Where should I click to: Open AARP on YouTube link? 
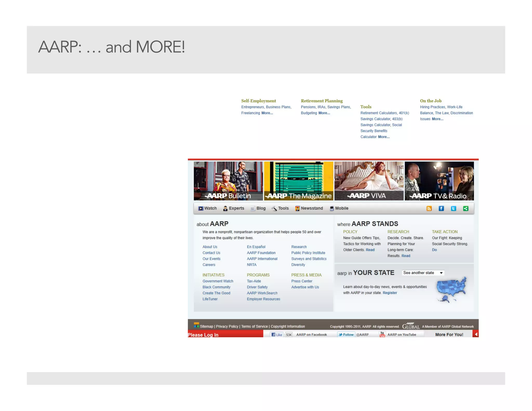point(401,335)
